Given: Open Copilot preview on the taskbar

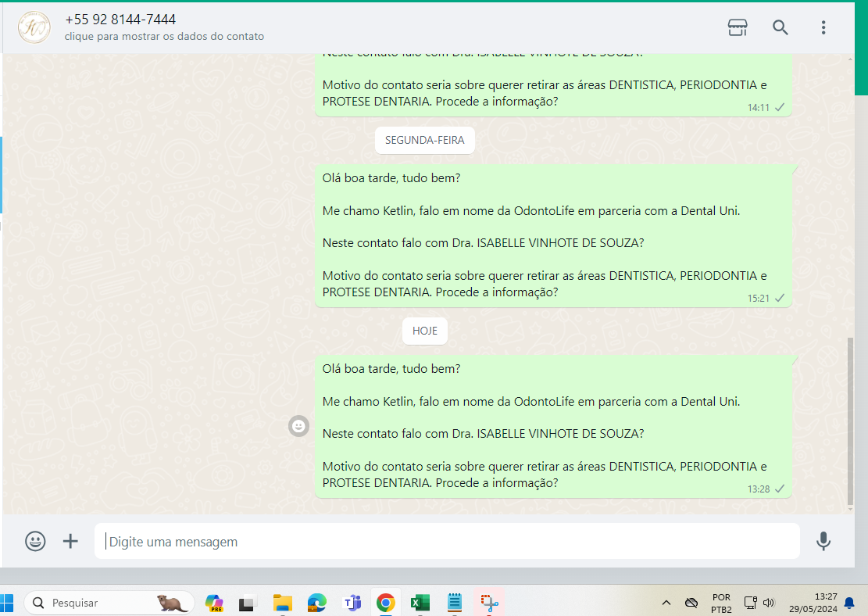Looking at the screenshot, I should [214, 602].
